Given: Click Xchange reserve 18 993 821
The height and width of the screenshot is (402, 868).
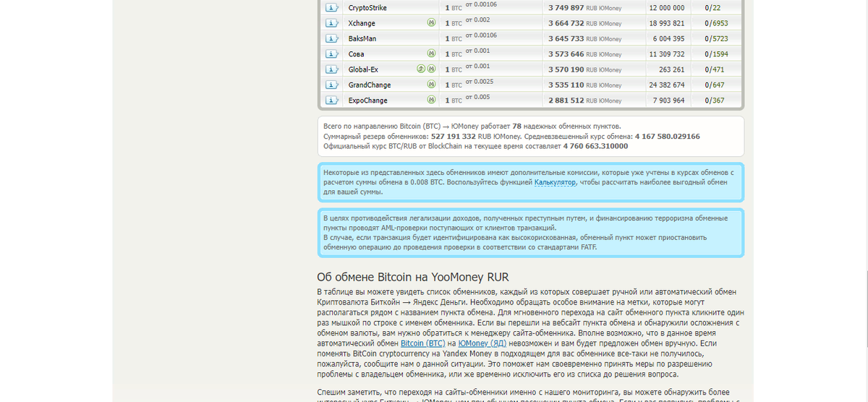Looking at the screenshot, I should point(667,23).
